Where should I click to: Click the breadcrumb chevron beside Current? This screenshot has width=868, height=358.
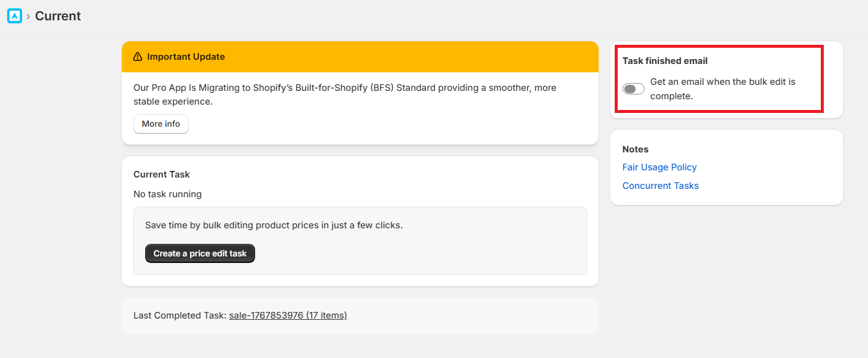click(28, 17)
